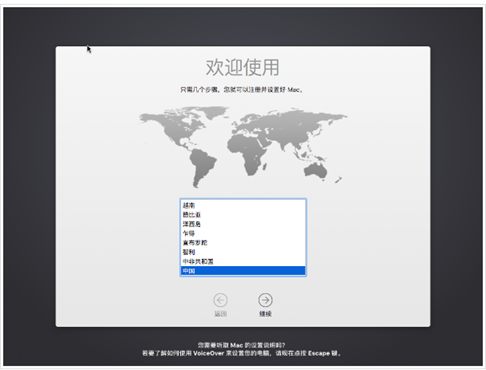Select 中非共和国 in the country list
Image resolution: width=486 pixels, height=370 pixels.
(x=243, y=261)
